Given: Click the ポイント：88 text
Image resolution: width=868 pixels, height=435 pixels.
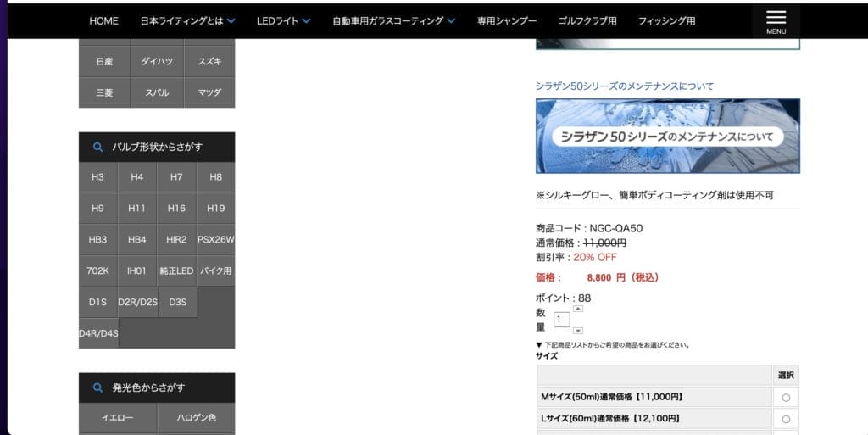Looking at the screenshot, I should click(x=563, y=298).
